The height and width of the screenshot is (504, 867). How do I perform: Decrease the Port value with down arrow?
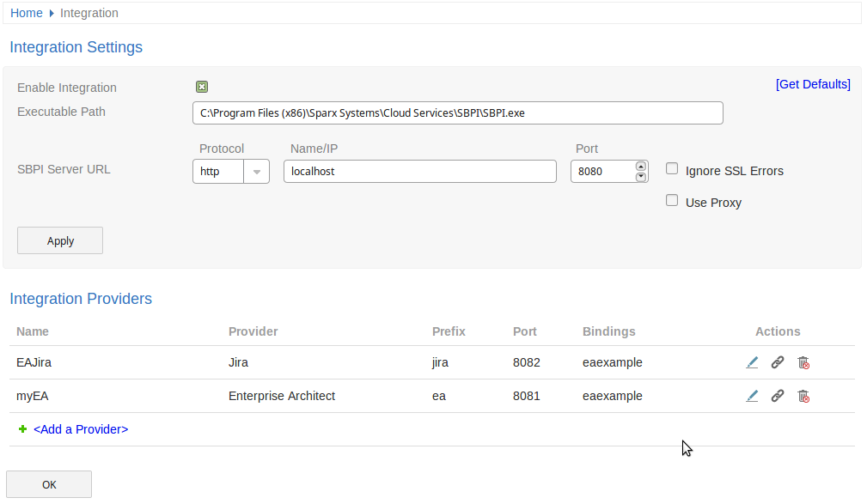(641, 177)
